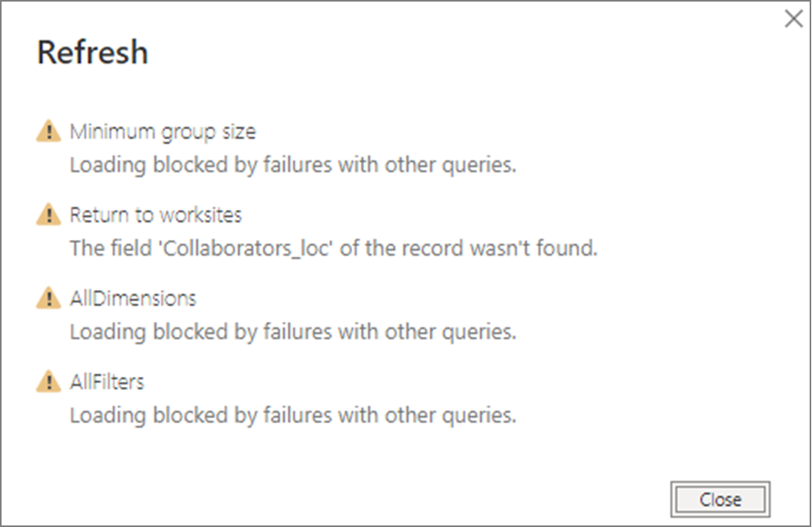Click the exclamation warning next to the second query
812x527 pixels.
pos(48,214)
